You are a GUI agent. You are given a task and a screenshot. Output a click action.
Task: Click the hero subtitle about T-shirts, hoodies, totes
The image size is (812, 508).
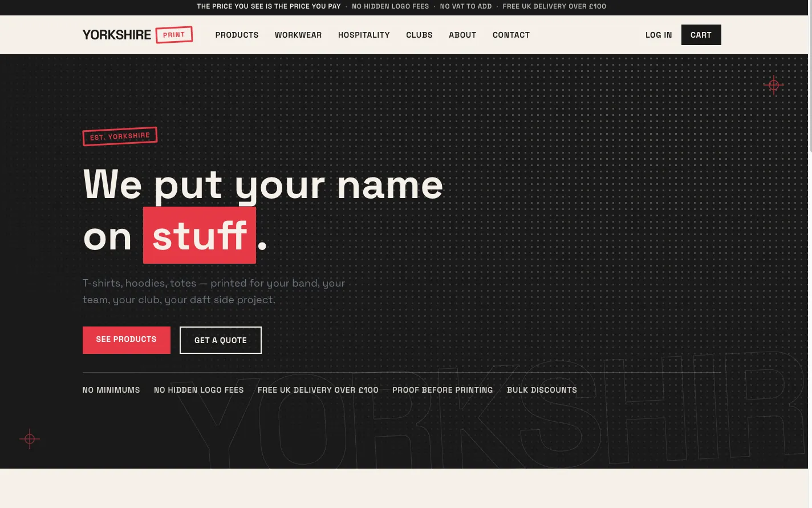pyautogui.click(x=214, y=291)
